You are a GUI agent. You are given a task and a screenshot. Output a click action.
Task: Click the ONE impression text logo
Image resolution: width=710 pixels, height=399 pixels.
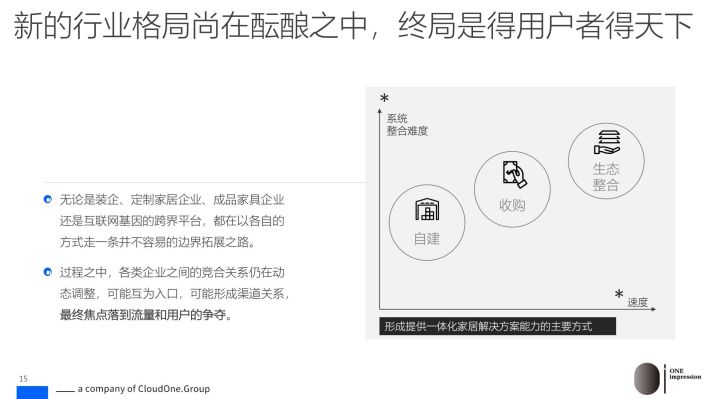685,374
